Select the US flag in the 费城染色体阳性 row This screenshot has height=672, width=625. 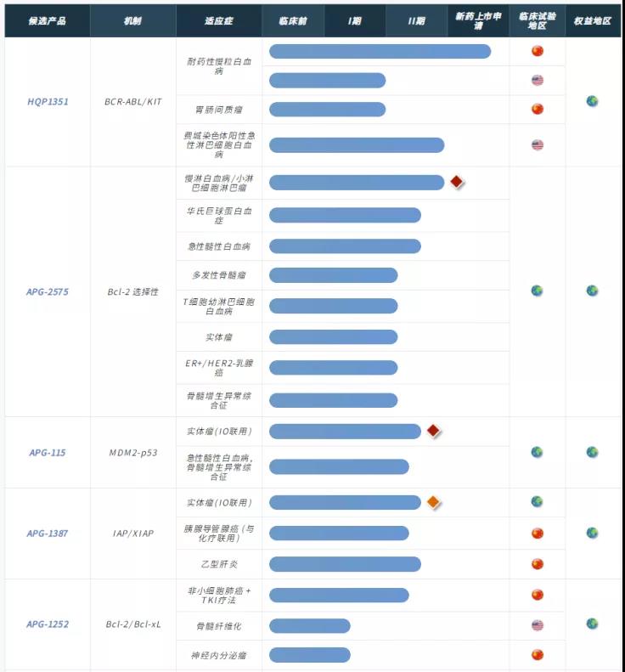click(x=538, y=145)
